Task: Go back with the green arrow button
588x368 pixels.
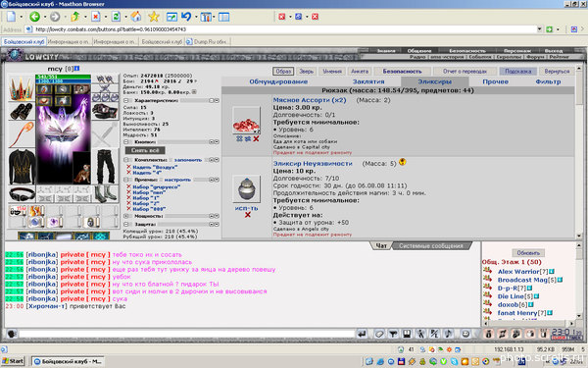Action: 34,17
